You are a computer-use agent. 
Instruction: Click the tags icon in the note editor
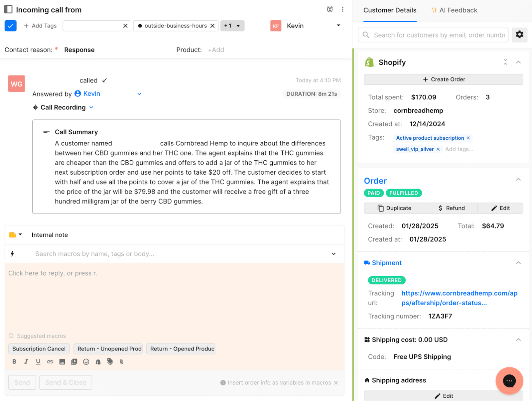(x=110, y=362)
